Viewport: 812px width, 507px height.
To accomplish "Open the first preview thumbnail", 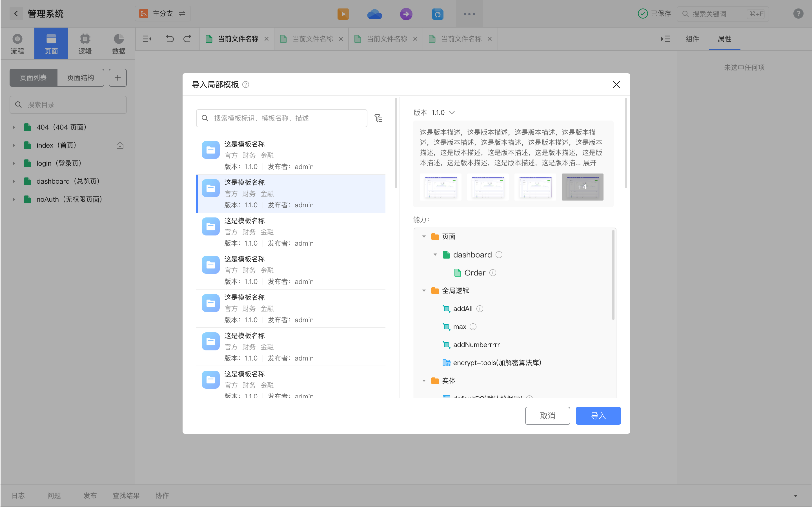I will pos(440,187).
